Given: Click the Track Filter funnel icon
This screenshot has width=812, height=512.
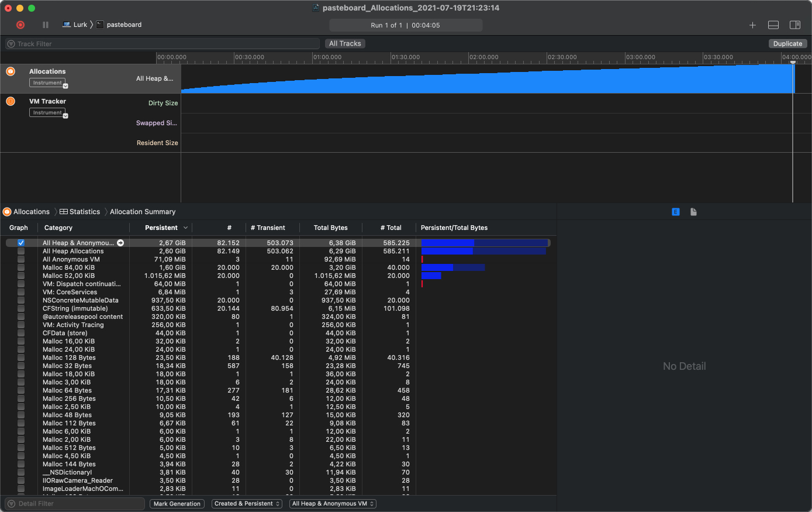Looking at the screenshot, I should 11,44.
